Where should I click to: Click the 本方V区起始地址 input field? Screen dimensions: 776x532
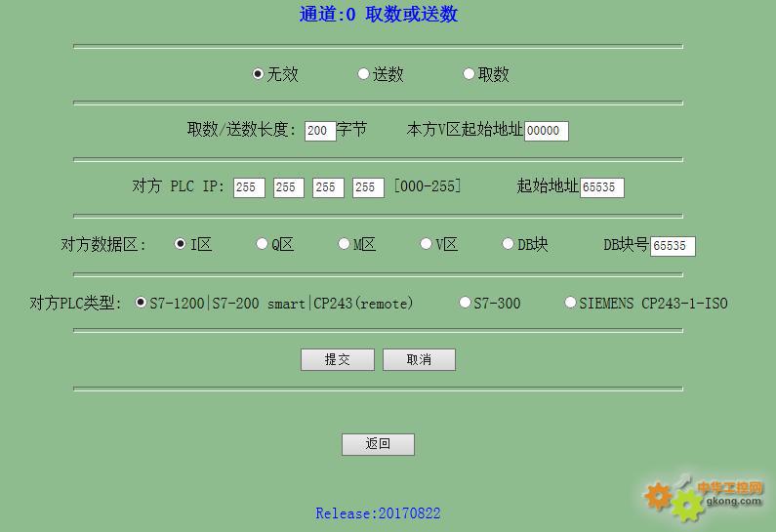pos(547,131)
